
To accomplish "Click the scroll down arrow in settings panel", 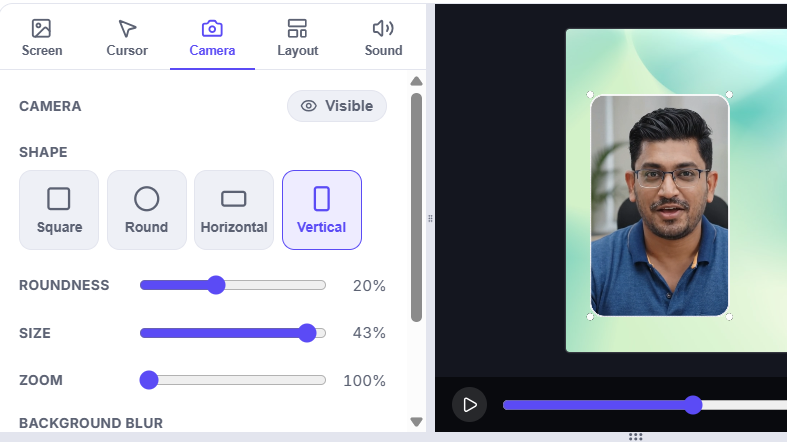I will (x=416, y=421).
